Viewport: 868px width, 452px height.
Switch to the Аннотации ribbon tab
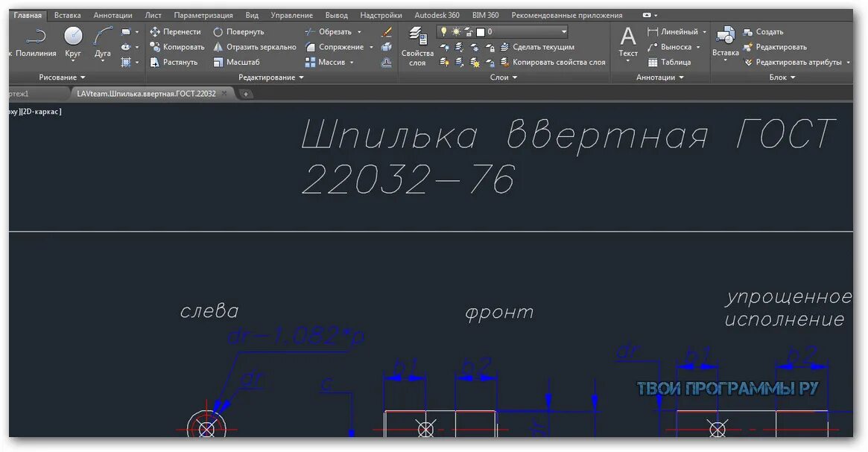[x=113, y=16]
